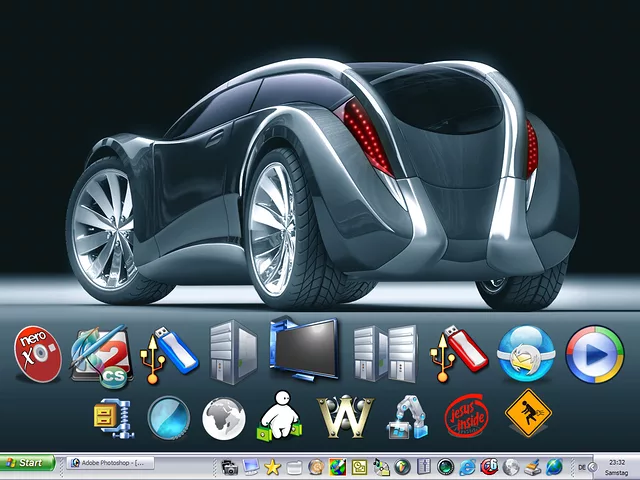
Task: Launch Windows Media Player
Action: 594,354
